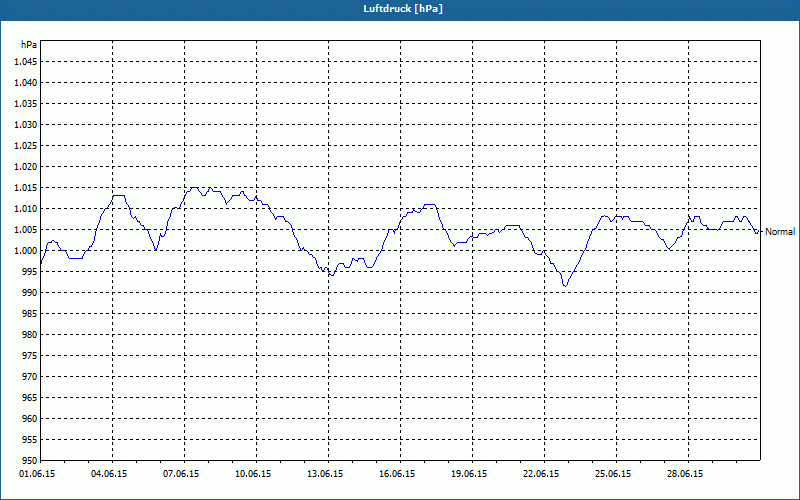Click the 1.035 axis value
Screen dimensions: 800x500
coord(26,104)
